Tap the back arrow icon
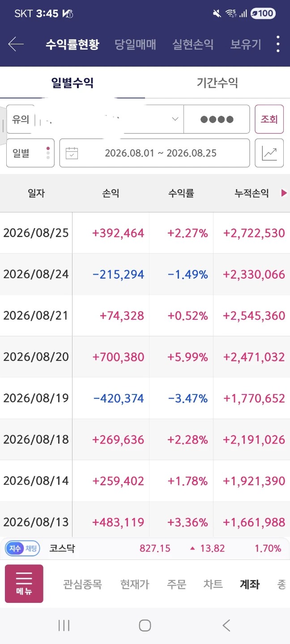The width and height of the screenshot is (290, 644). click(16, 44)
